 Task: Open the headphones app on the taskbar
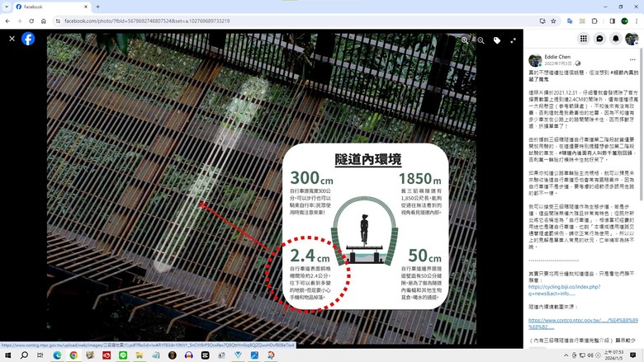pos(188,355)
